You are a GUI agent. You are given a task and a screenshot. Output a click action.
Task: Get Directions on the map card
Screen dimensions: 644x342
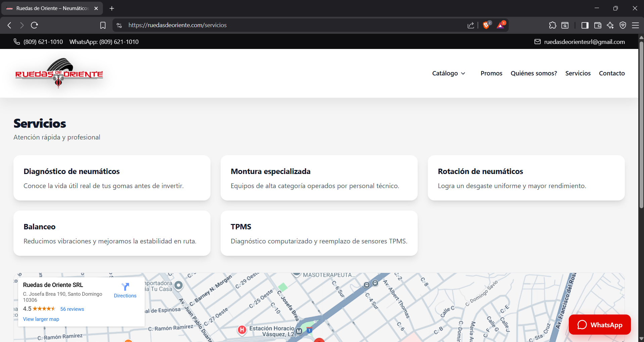click(x=125, y=290)
